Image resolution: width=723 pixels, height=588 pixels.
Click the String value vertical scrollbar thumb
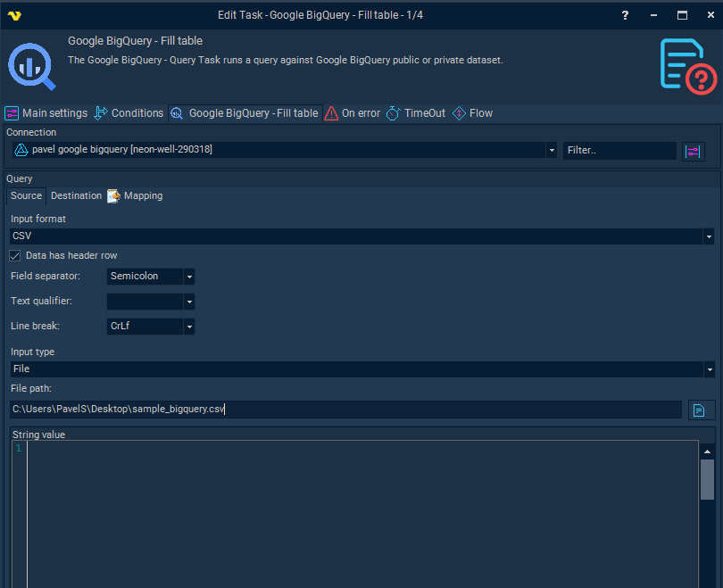[707, 479]
